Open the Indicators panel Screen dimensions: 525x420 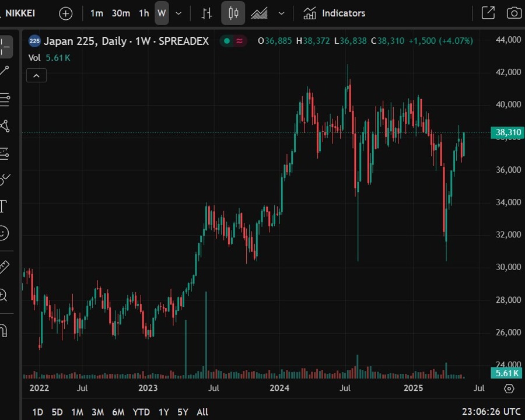tap(334, 13)
